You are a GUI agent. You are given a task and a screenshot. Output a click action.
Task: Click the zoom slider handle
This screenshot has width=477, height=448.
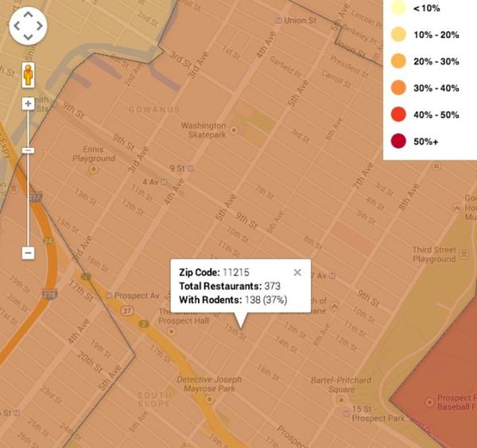28,150
